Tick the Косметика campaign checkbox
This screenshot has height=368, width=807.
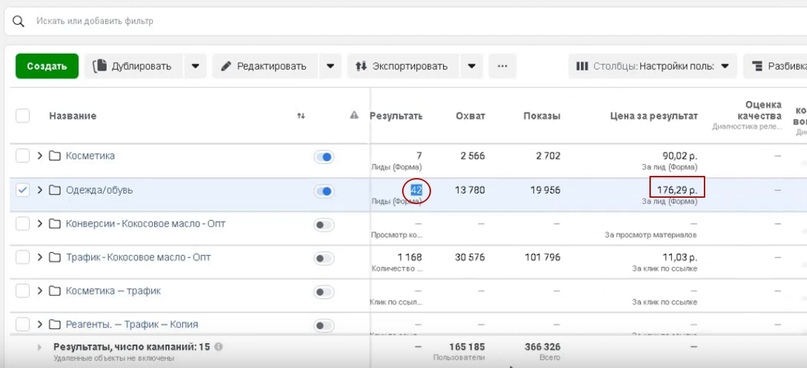(x=23, y=156)
